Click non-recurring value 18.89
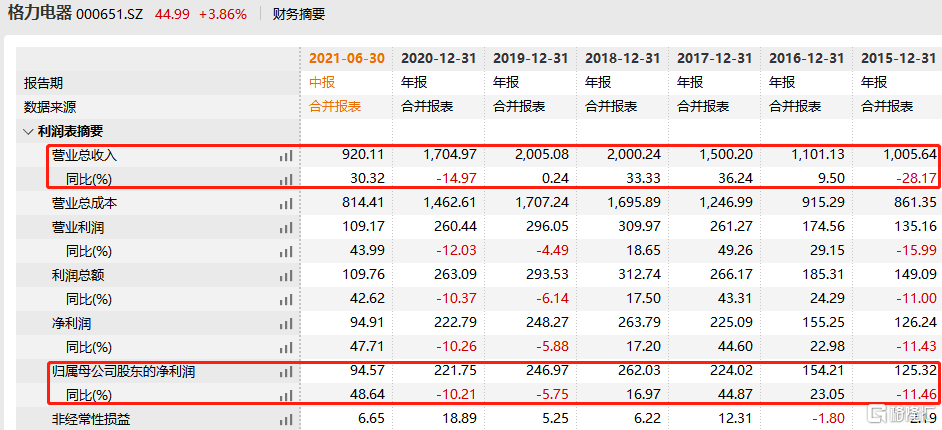This screenshot has height=430, width=942. [x=460, y=419]
